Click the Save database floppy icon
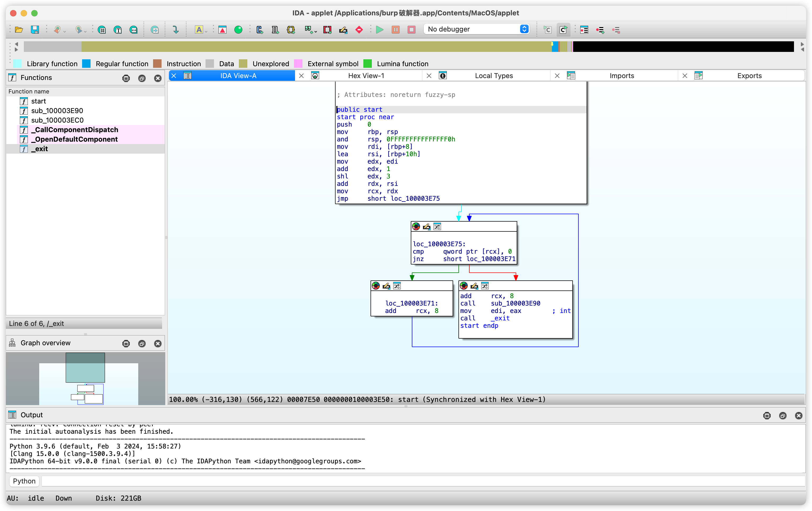The image size is (812, 511). pos(35,30)
